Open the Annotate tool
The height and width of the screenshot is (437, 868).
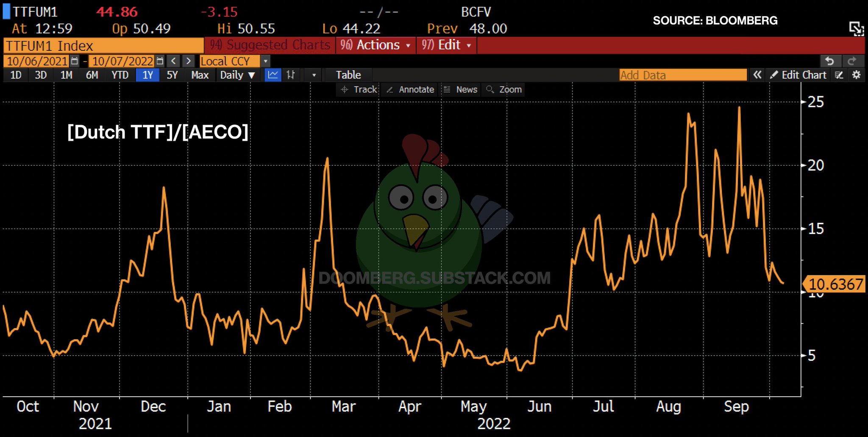(410, 89)
